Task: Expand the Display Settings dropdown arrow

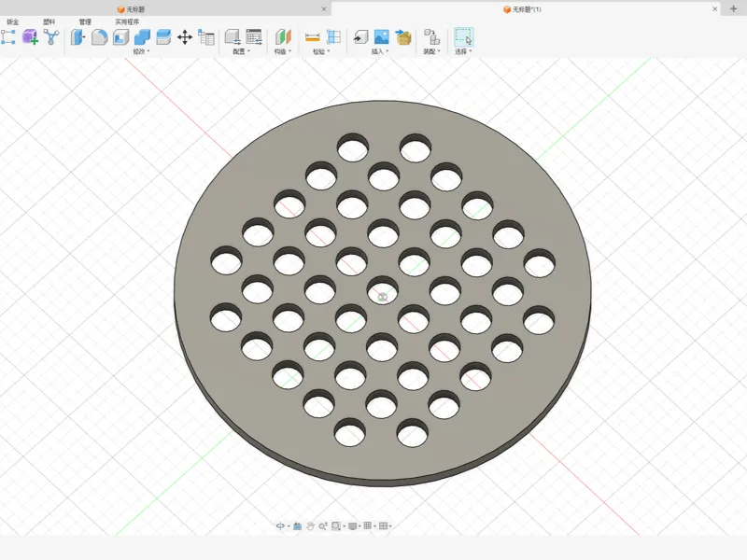Action: click(x=359, y=526)
